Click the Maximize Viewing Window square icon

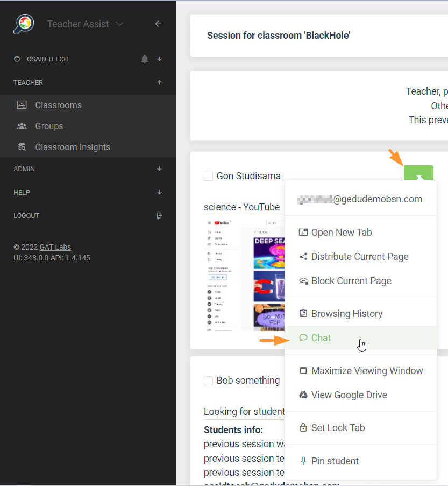[303, 370]
